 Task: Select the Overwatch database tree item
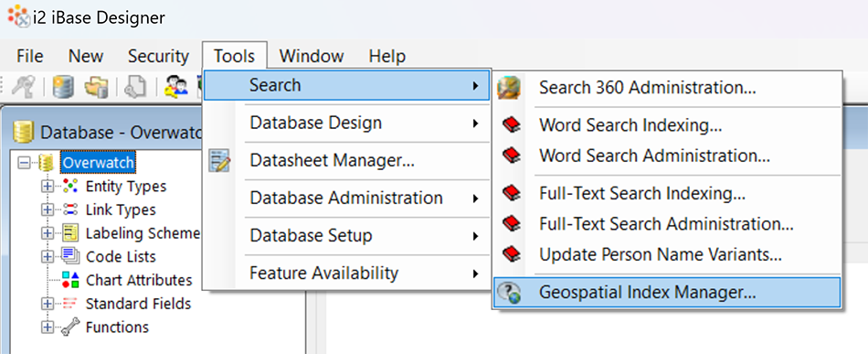tap(98, 163)
